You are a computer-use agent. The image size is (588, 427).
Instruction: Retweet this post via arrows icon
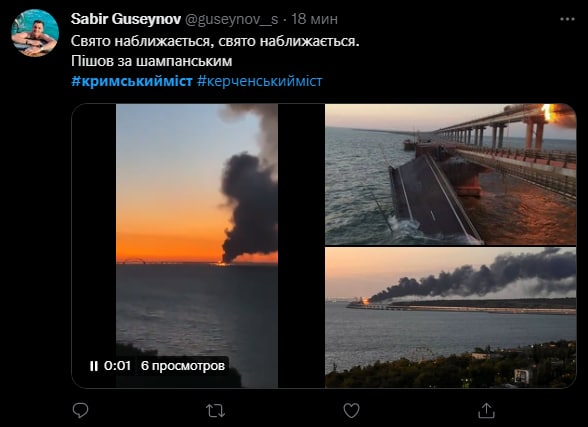(x=216, y=411)
